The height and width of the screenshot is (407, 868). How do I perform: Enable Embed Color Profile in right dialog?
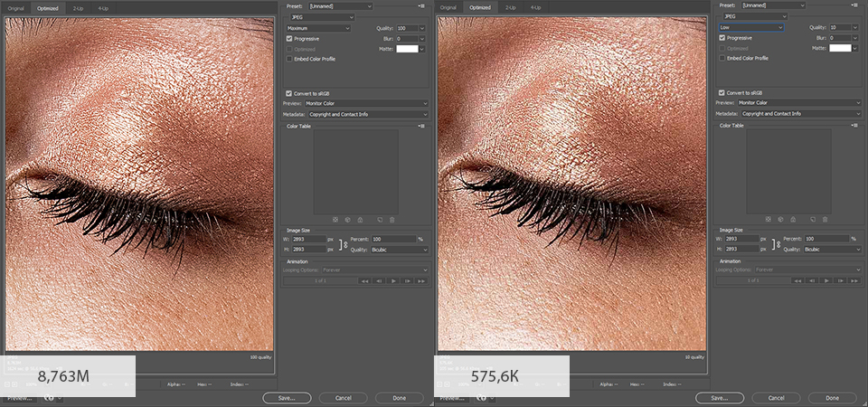(722, 58)
